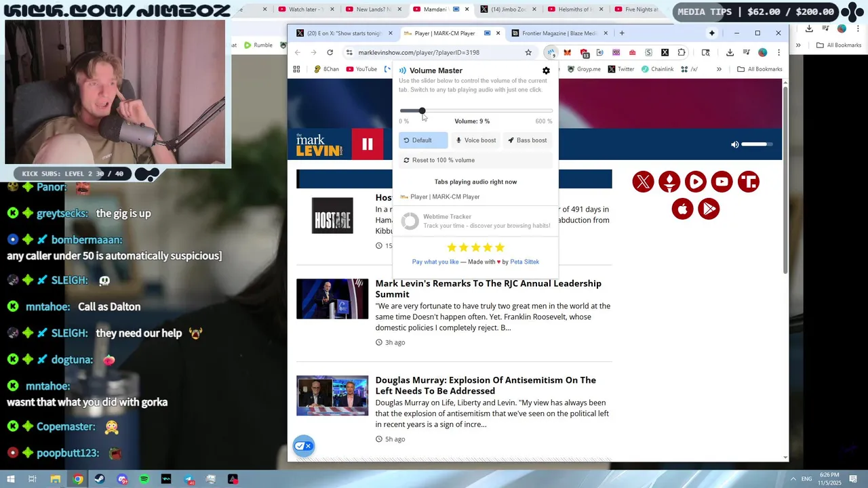Open the 8Chan bookmark

(326, 69)
